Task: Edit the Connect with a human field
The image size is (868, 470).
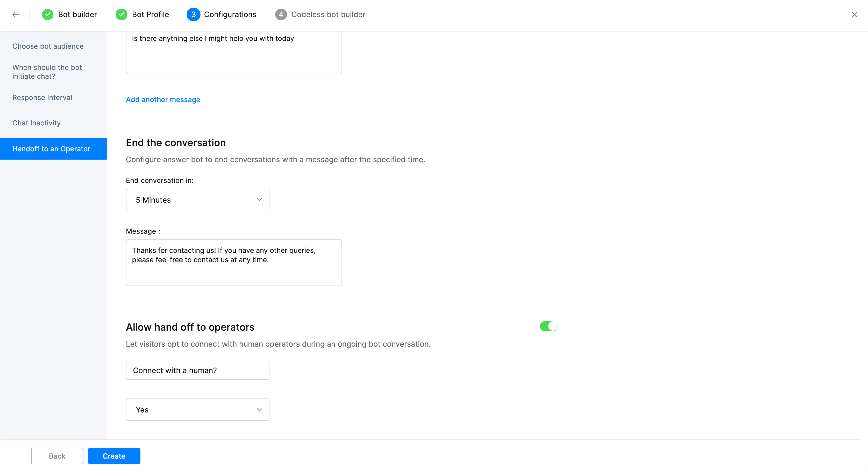Action: coord(197,370)
